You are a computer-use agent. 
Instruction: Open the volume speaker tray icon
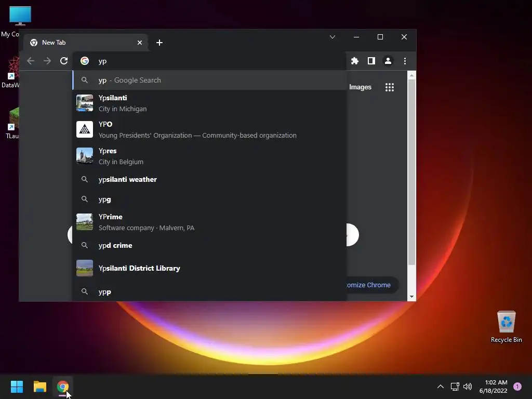click(x=468, y=387)
